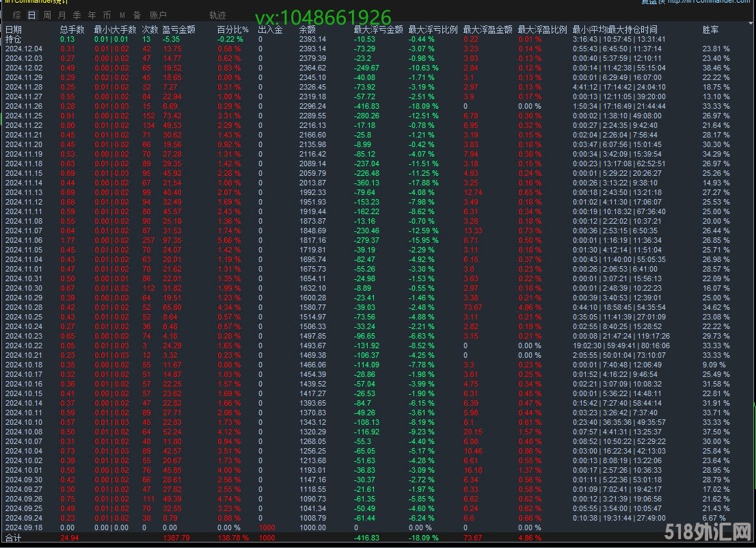Click the 出入金 column header
Screen dimensions: 756x548
click(271, 30)
